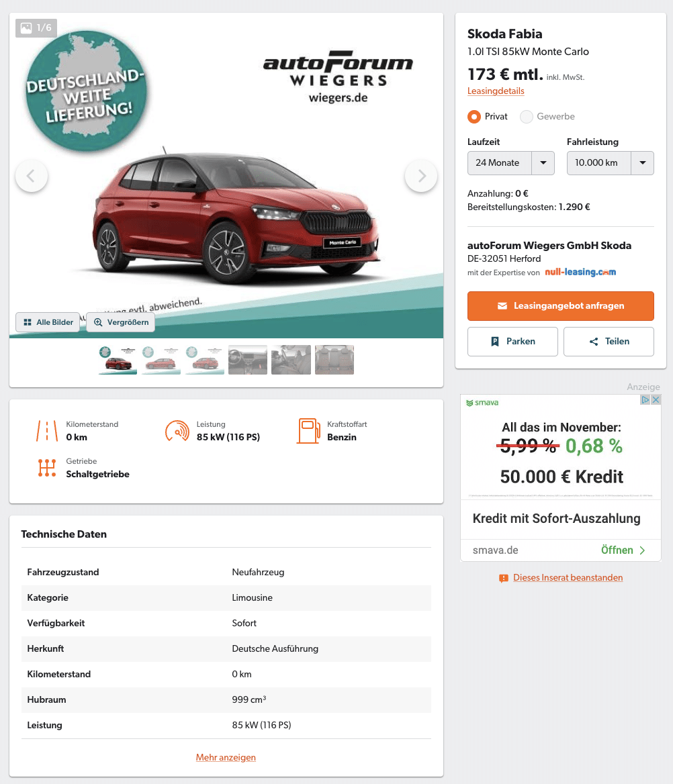The height and width of the screenshot is (784, 673).
Task: Click the AdChoices info icon
Action: coord(645,399)
